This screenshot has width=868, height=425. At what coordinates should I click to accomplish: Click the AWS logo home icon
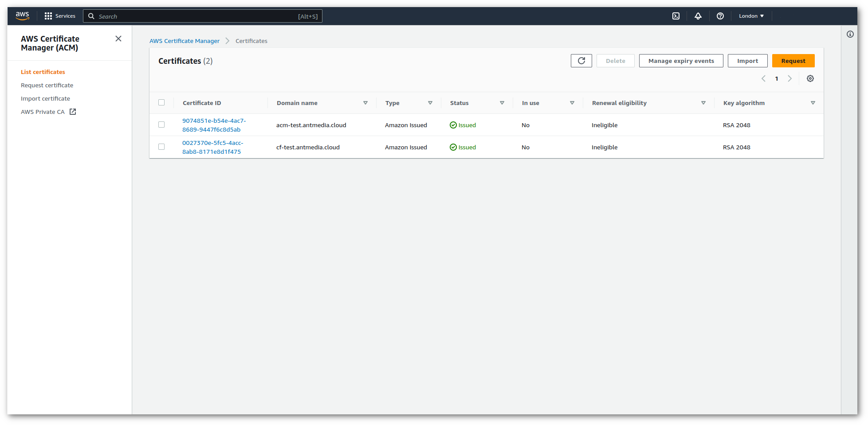coord(22,16)
